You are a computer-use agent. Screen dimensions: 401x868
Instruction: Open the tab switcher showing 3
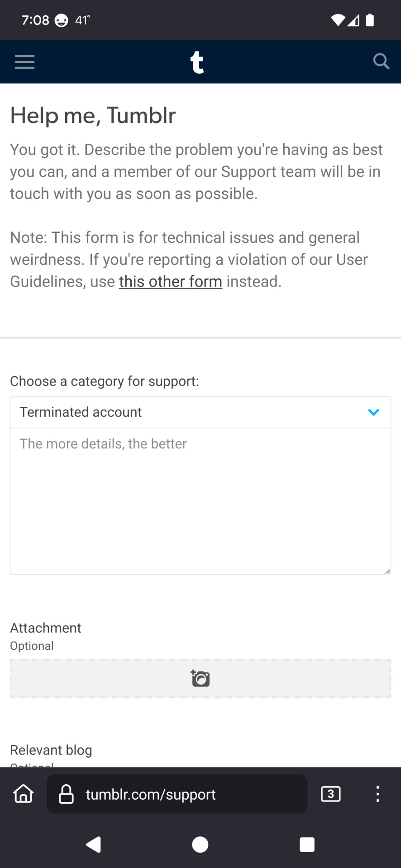pyautogui.click(x=331, y=794)
